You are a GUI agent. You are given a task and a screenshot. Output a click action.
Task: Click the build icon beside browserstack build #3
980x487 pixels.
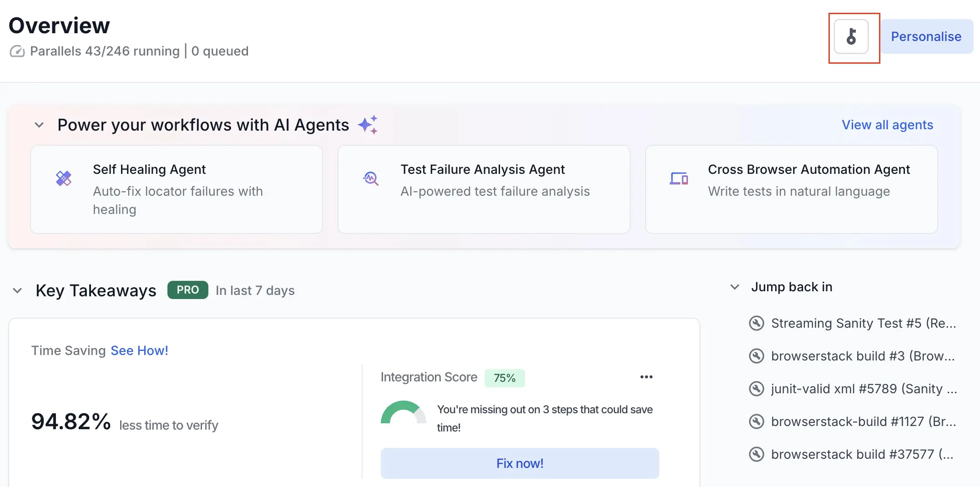coord(756,356)
